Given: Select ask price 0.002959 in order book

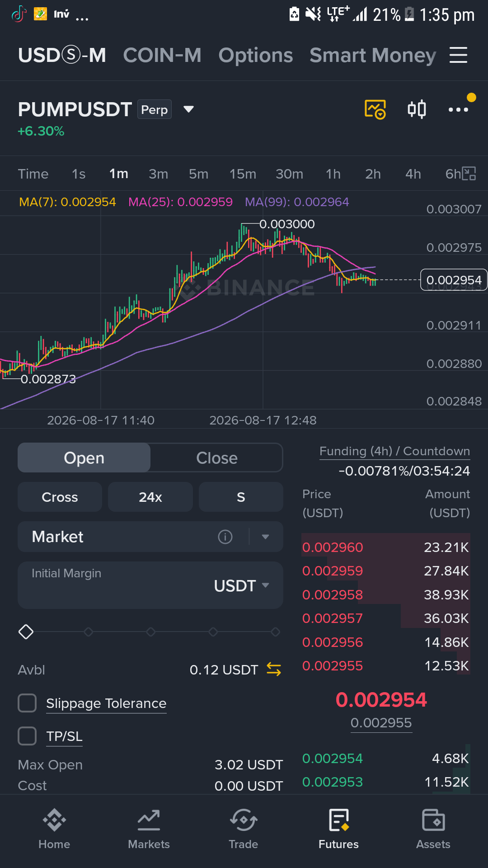Looking at the screenshot, I should 333,571.
